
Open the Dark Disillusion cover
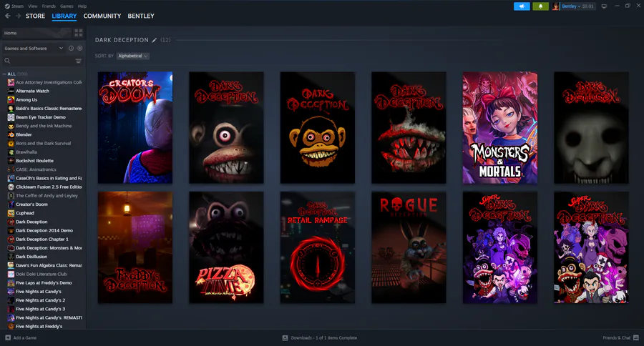tap(591, 128)
